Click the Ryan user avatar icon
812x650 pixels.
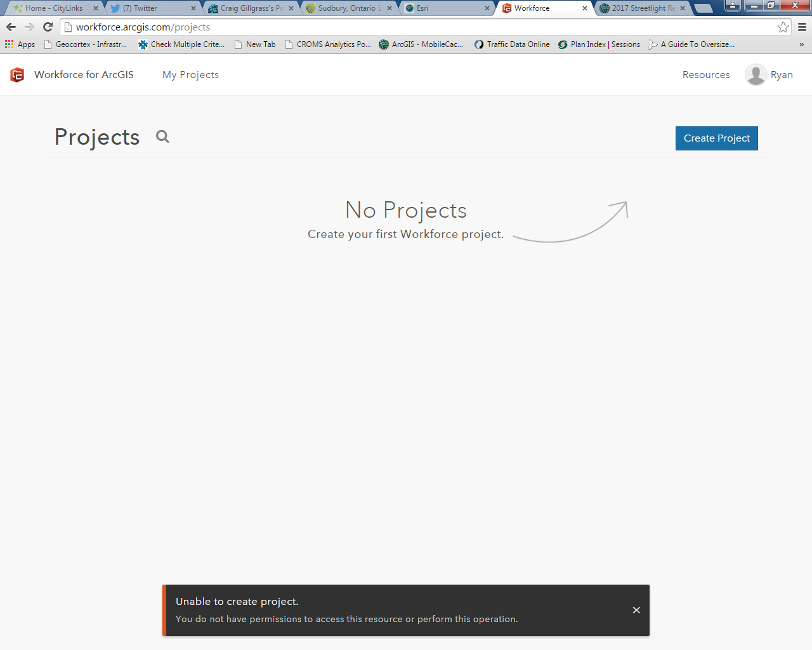(x=756, y=75)
